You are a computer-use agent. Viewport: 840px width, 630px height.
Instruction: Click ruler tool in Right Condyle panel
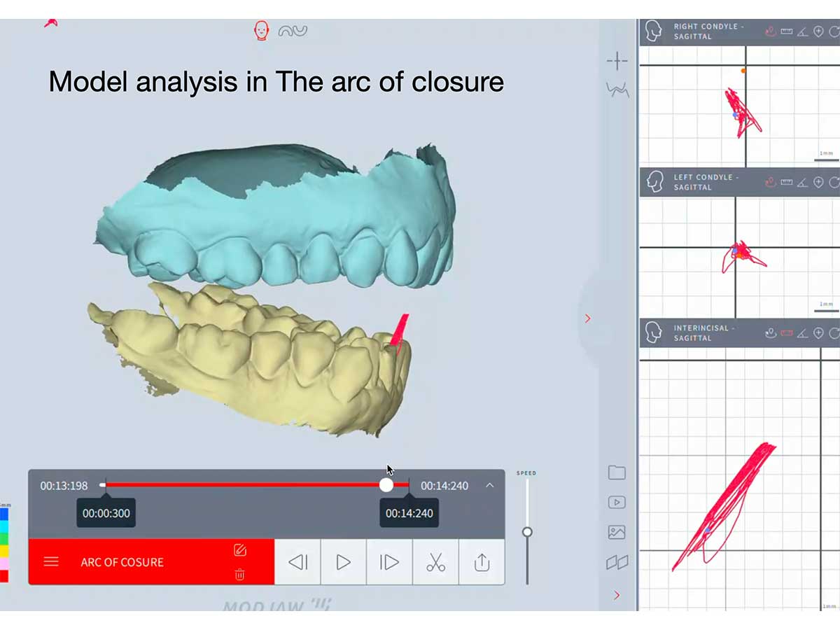786,31
